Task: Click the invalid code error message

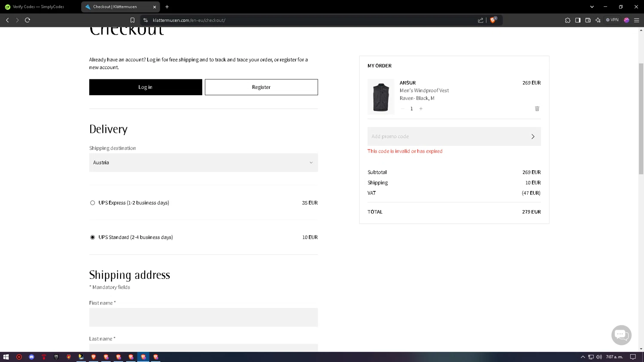Action: click(405, 151)
